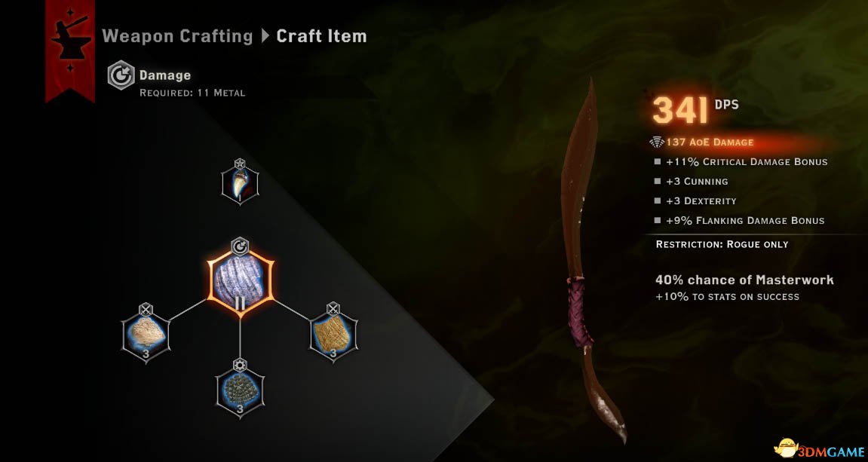This screenshot has width=868, height=462.
Task: Click the +11% Critical Damage Bonus stat
Action: pos(741,162)
